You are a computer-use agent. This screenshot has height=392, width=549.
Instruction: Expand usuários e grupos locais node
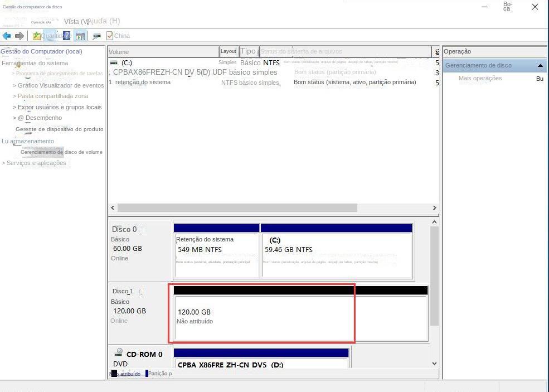click(14, 107)
